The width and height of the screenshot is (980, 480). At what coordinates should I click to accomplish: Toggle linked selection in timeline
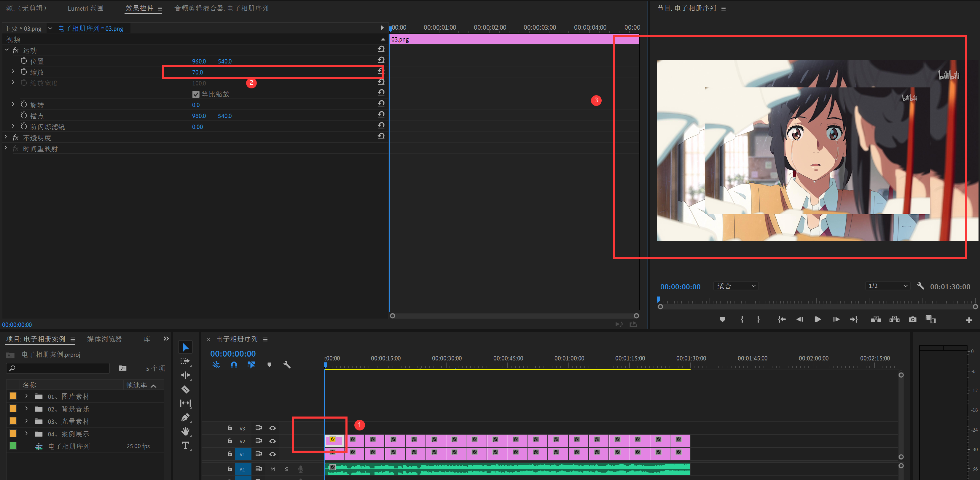tap(251, 365)
